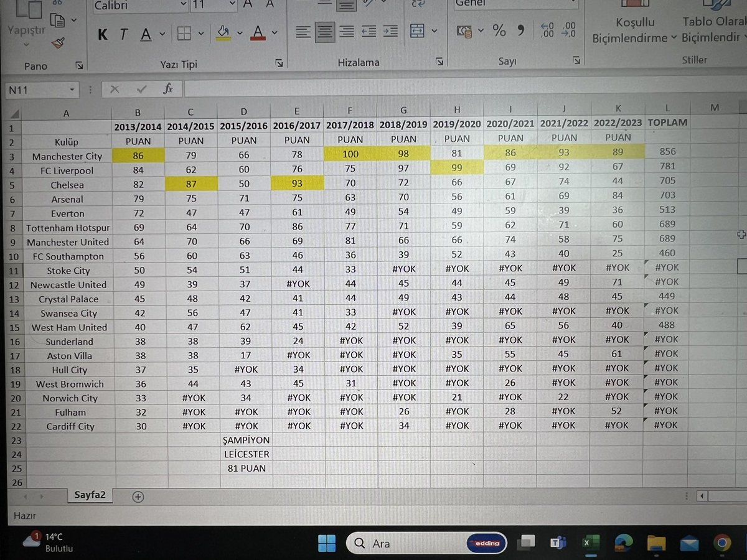747x560 pixels.
Task: Select row 11 header
Action: pyautogui.click(x=14, y=271)
